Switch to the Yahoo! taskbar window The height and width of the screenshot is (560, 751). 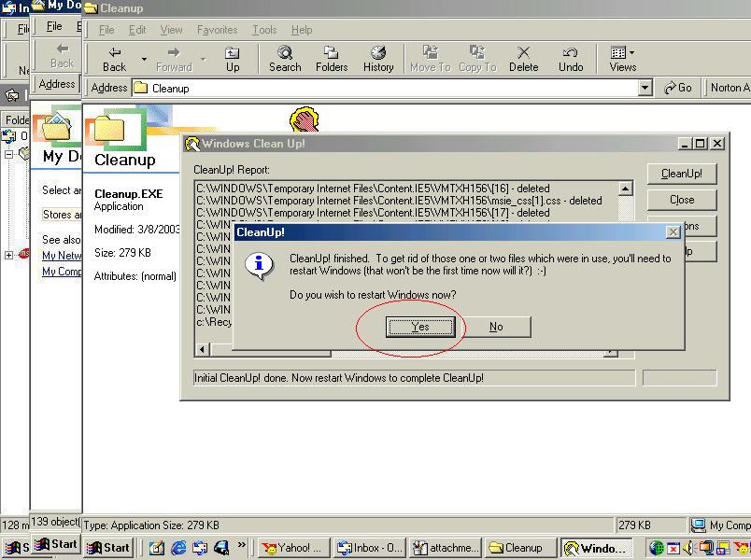tap(292, 548)
